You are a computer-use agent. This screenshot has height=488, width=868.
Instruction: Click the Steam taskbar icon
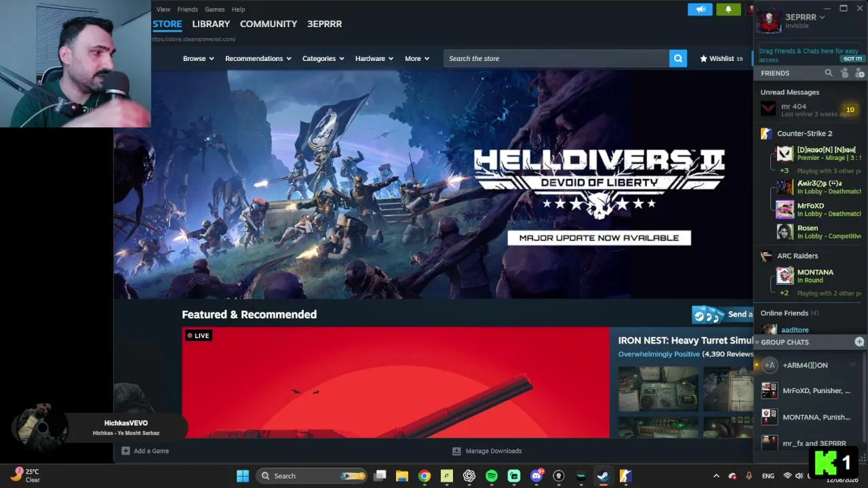603,476
